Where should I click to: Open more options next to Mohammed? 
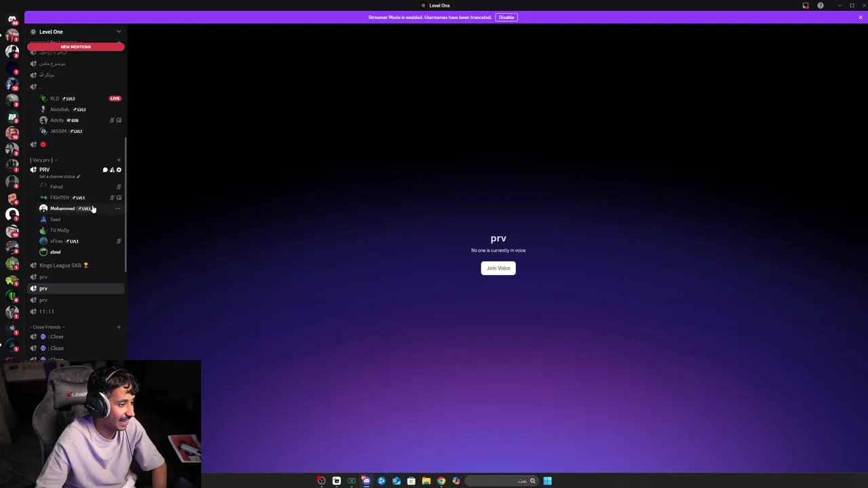click(x=117, y=209)
